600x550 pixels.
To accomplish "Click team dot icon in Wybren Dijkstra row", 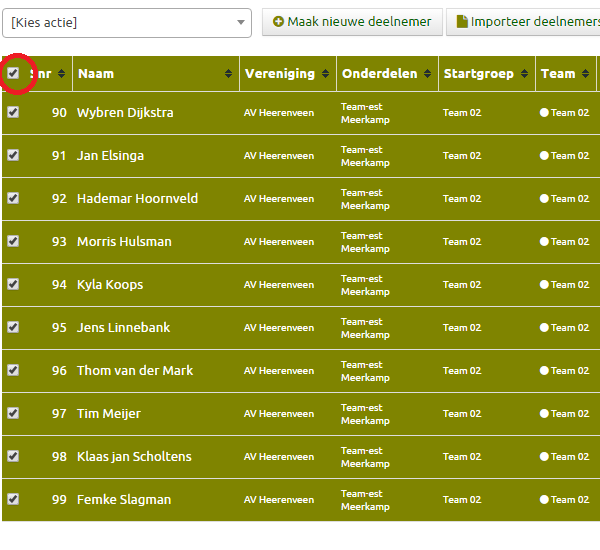I will pos(544,113).
